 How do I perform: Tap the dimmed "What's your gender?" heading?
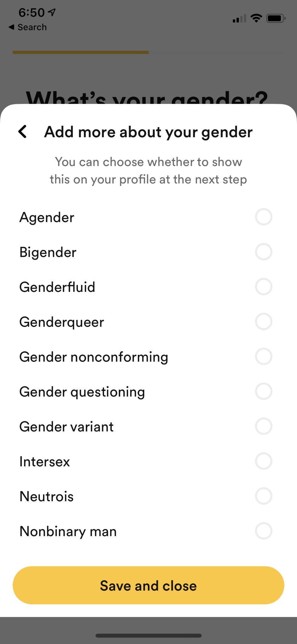[x=147, y=97]
